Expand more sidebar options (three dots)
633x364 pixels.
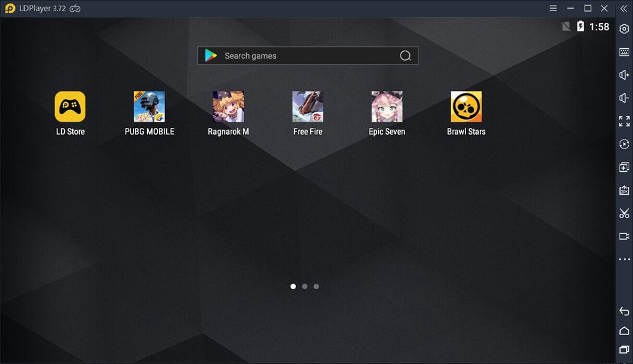(624, 260)
